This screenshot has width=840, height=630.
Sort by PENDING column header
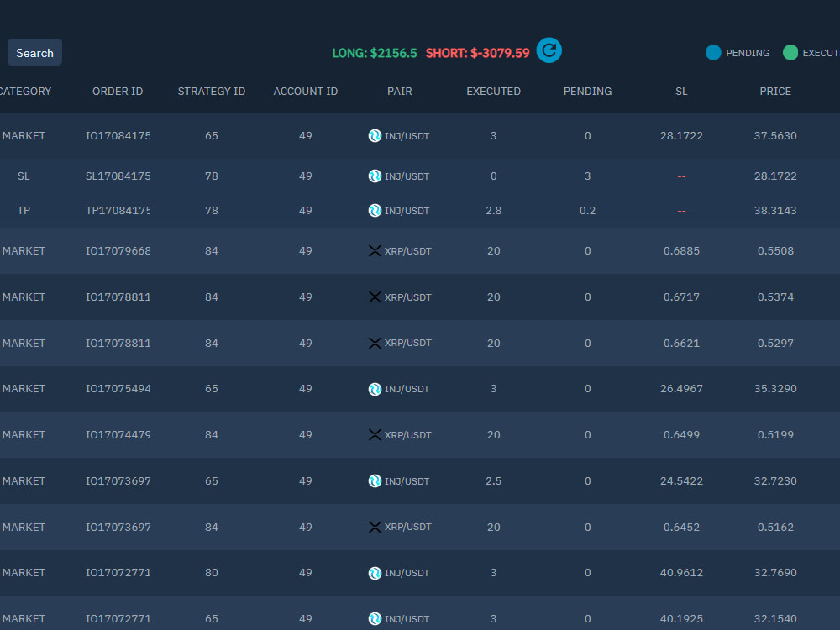[587, 91]
